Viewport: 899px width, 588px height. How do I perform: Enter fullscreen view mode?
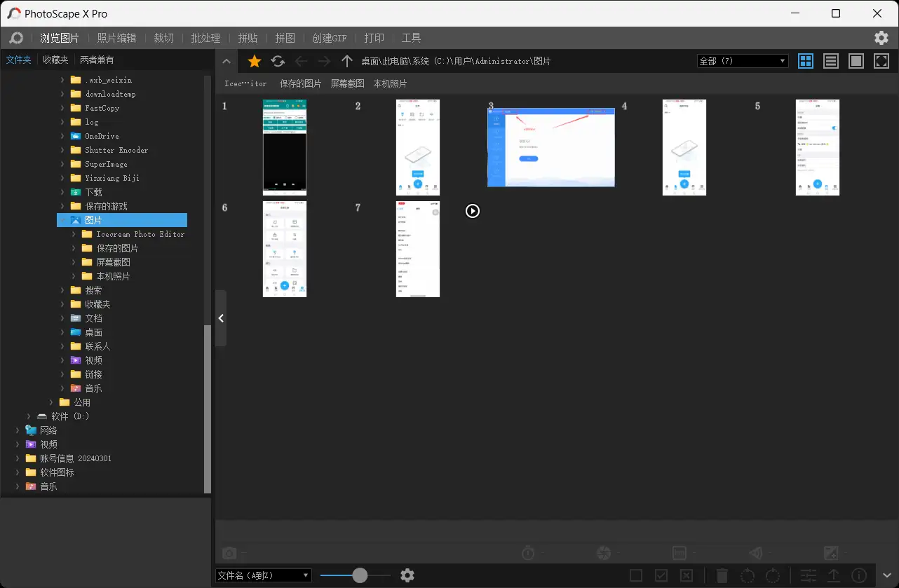[881, 61]
